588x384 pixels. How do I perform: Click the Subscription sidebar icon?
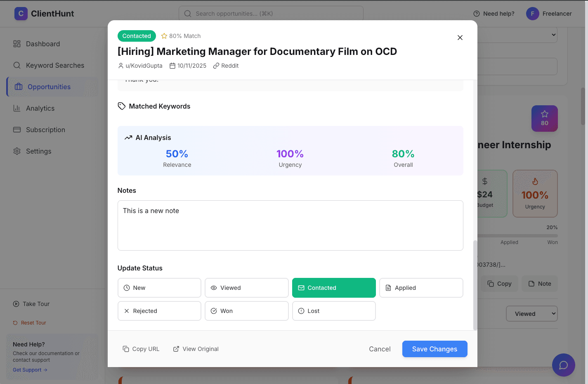pos(17,130)
